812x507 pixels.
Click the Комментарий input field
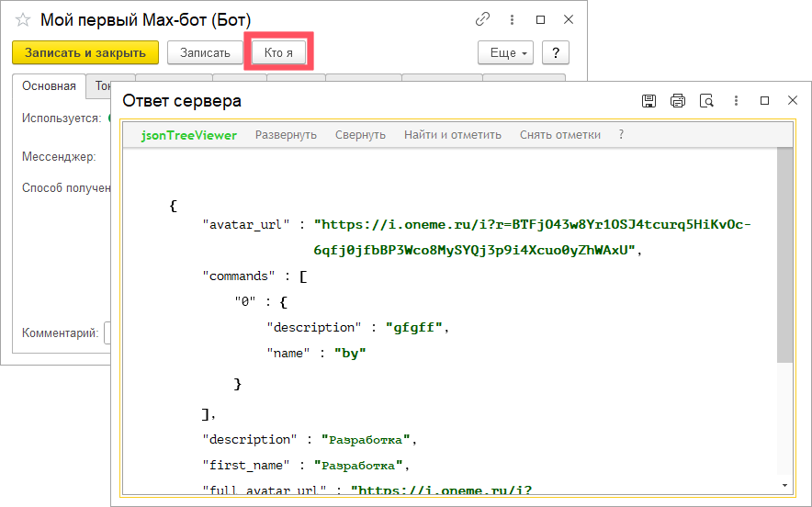(x=107, y=333)
